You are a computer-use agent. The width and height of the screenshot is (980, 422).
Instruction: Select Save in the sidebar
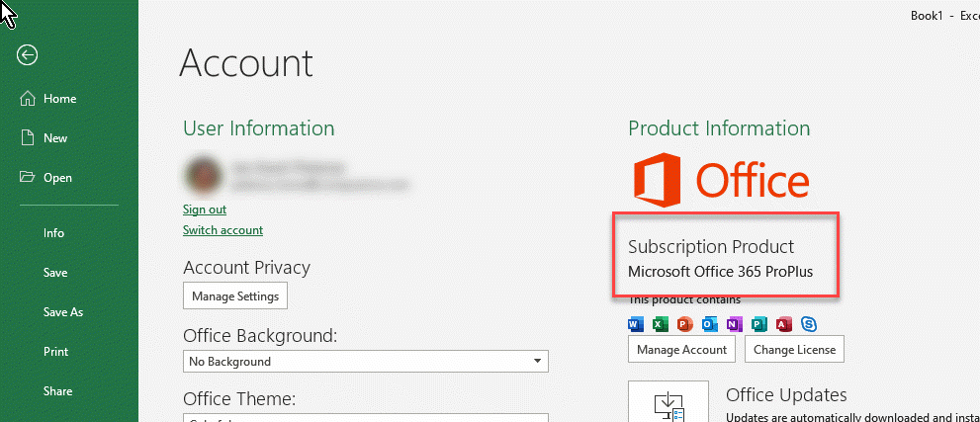click(55, 273)
